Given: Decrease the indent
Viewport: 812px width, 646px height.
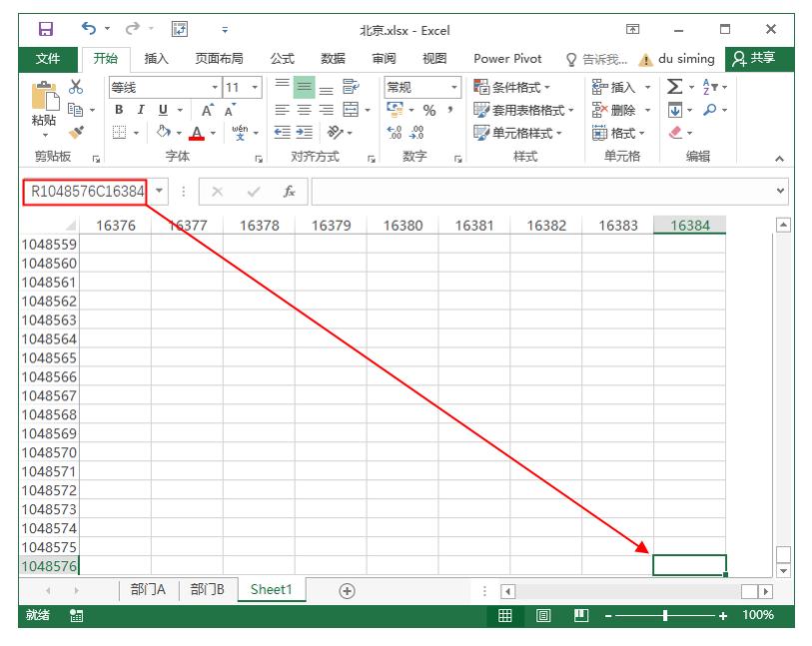Looking at the screenshot, I should 283,133.
